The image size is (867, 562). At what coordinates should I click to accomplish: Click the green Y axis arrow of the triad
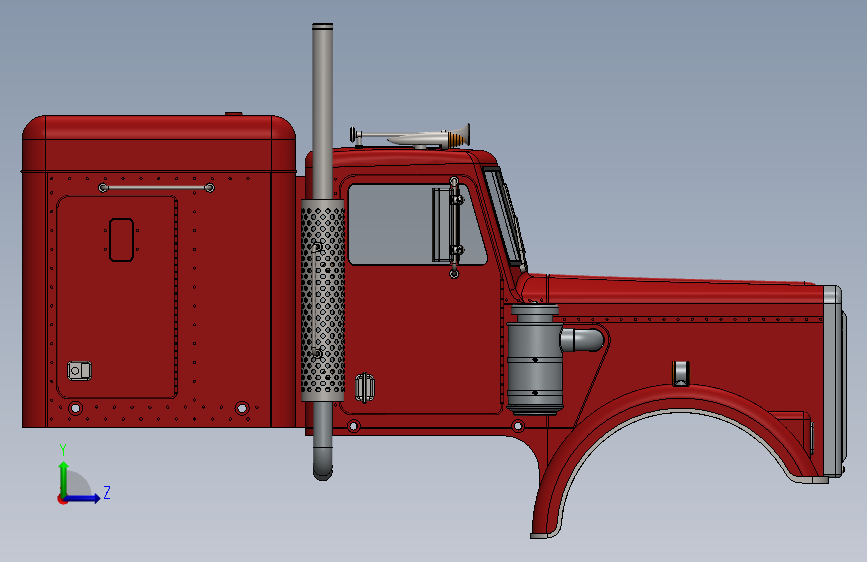64,478
